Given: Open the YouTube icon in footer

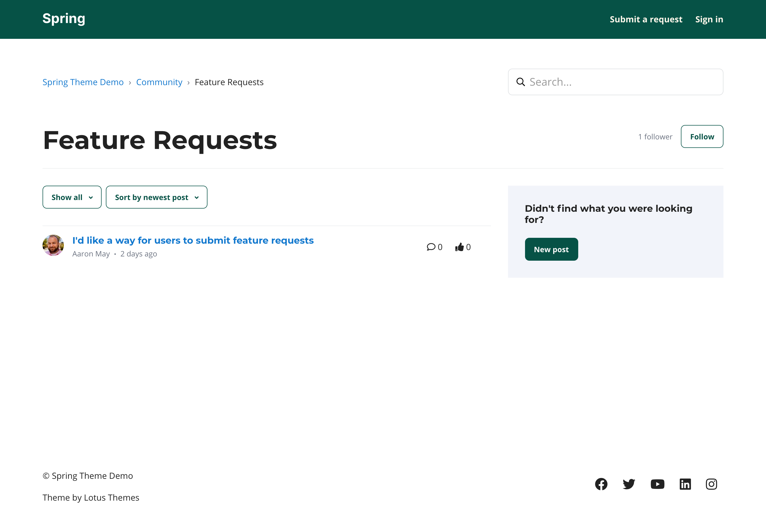Looking at the screenshot, I should [657, 484].
